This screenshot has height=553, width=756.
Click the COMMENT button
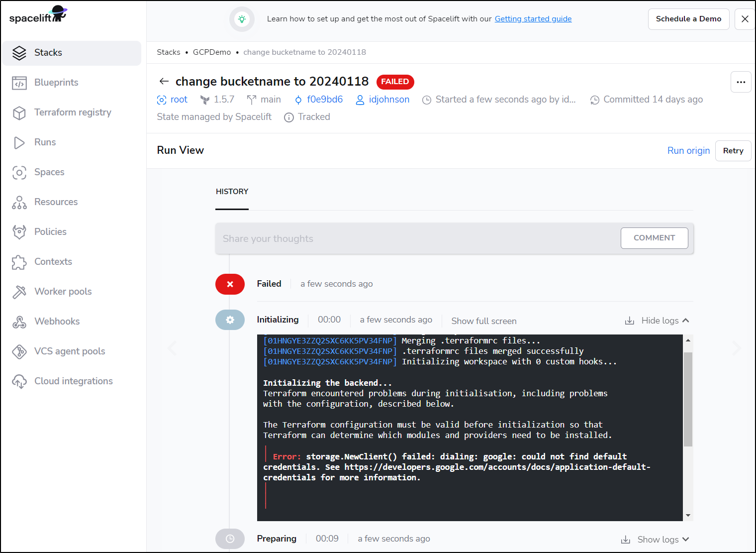coord(654,238)
